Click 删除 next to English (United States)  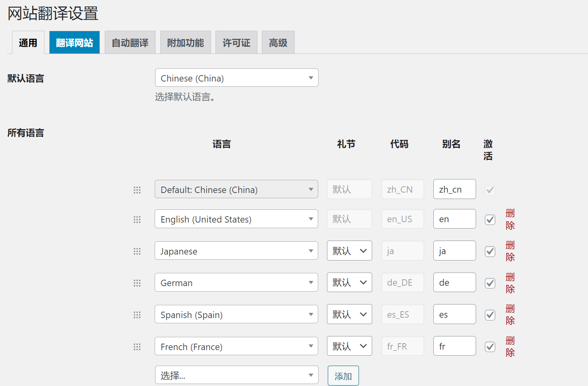(x=510, y=219)
